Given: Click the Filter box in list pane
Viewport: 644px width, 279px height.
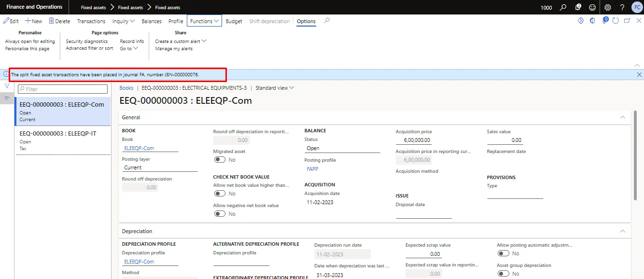Looking at the screenshot, I should (x=63, y=89).
